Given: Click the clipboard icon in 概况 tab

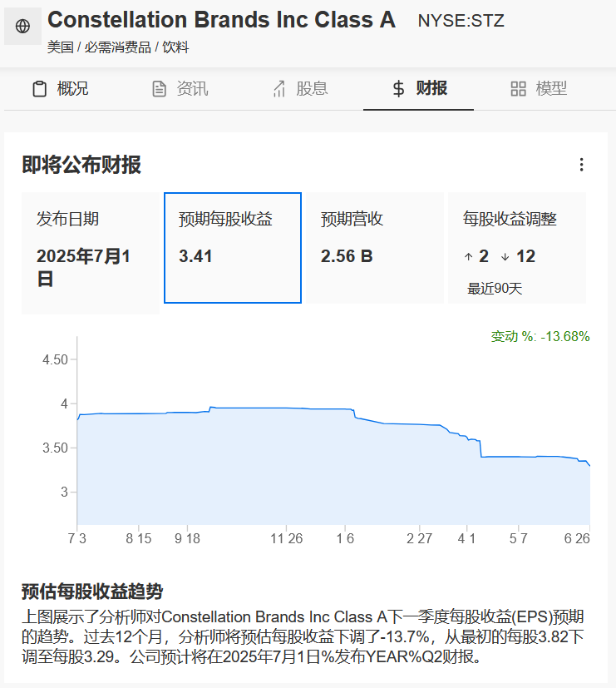Looking at the screenshot, I should [39, 89].
